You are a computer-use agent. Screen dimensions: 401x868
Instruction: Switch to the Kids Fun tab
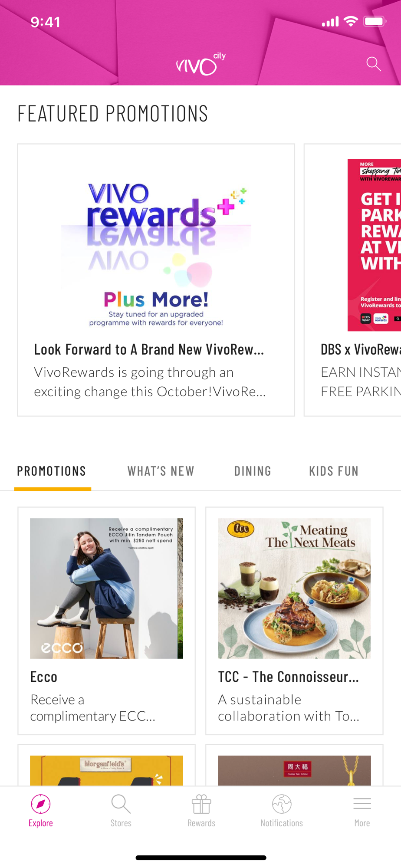coord(334,471)
